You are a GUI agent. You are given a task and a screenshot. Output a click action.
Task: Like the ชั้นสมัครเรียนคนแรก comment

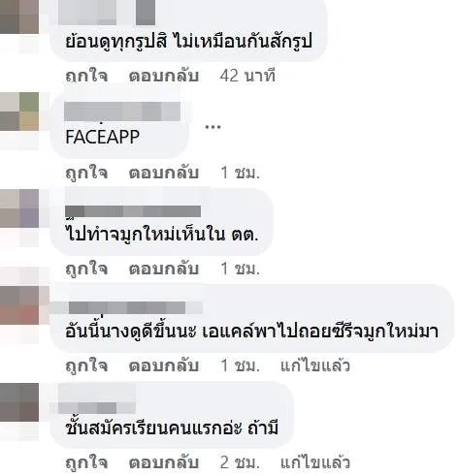(x=86, y=462)
